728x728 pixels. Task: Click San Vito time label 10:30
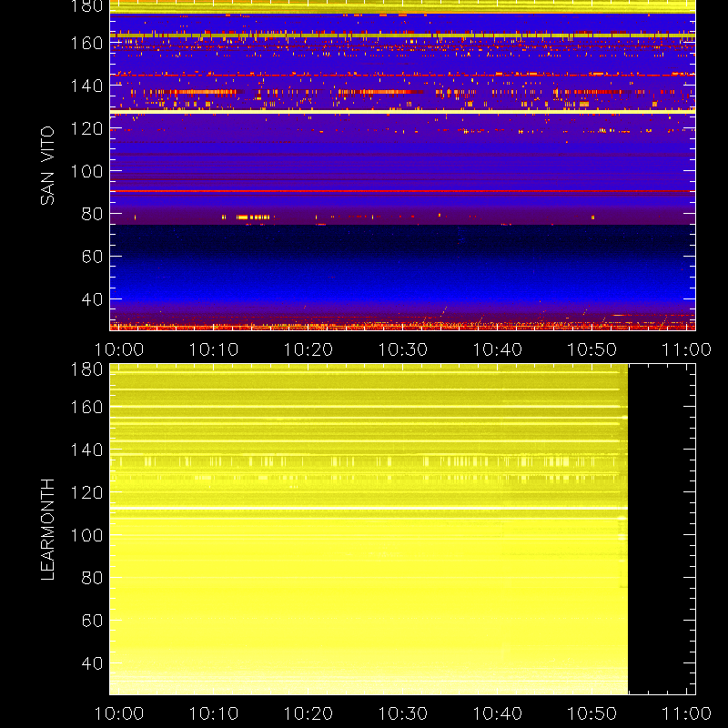403,349
